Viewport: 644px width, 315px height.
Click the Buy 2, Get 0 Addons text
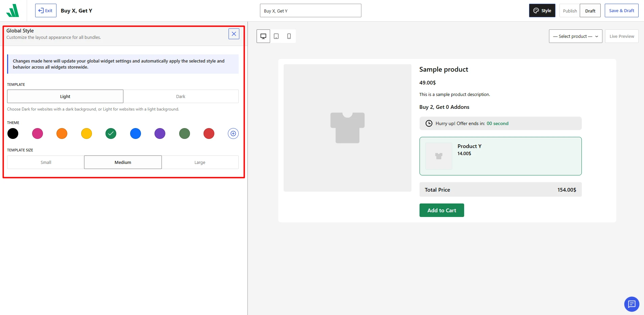point(444,107)
